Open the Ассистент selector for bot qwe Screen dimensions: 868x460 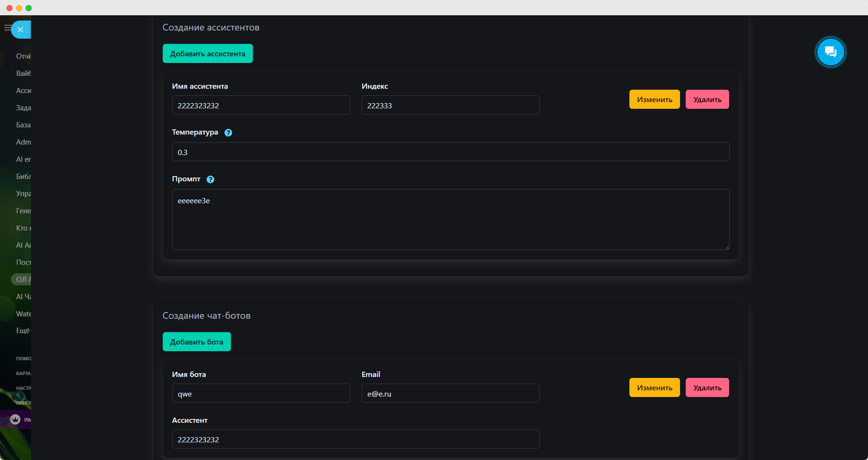(356, 439)
